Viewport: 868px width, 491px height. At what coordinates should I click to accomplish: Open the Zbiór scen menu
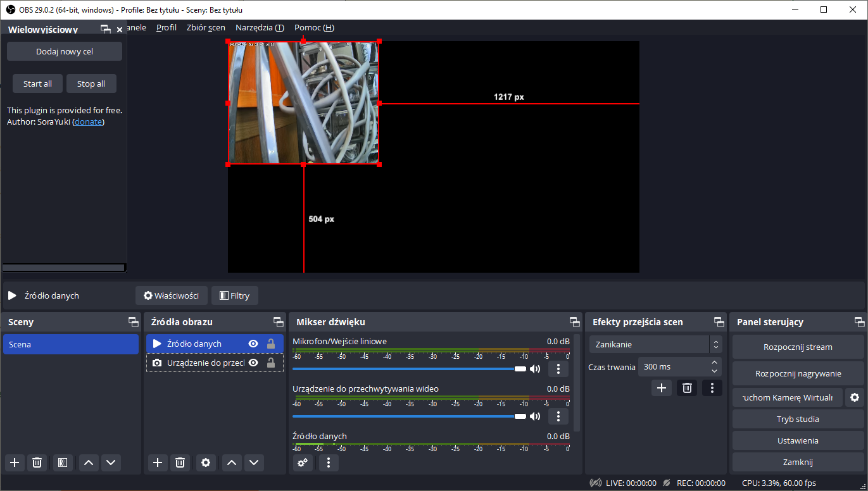click(206, 28)
